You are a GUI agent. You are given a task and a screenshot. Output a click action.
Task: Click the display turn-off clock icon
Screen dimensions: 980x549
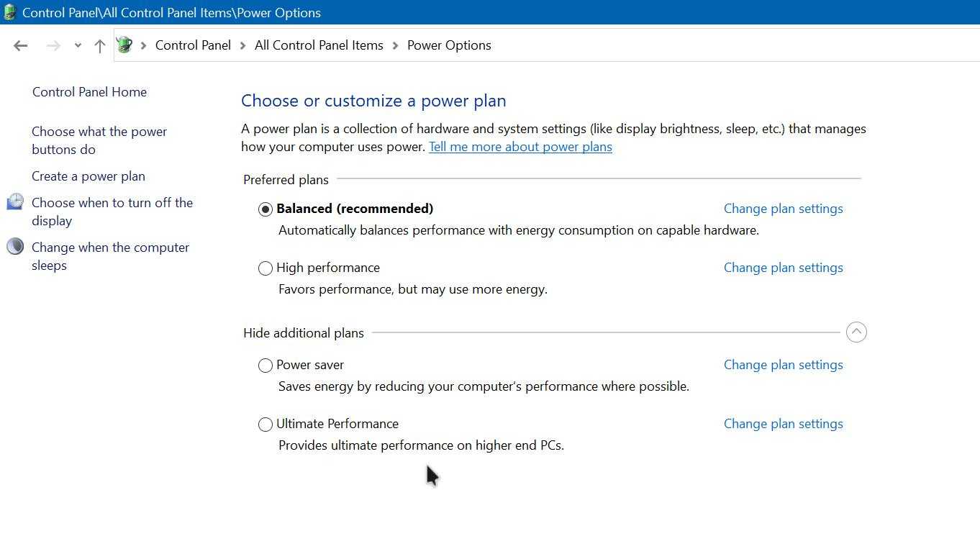(x=15, y=202)
